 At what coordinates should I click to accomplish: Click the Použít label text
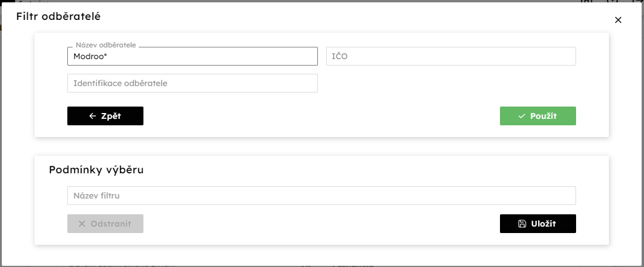pyautogui.click(x=543, y=117)
